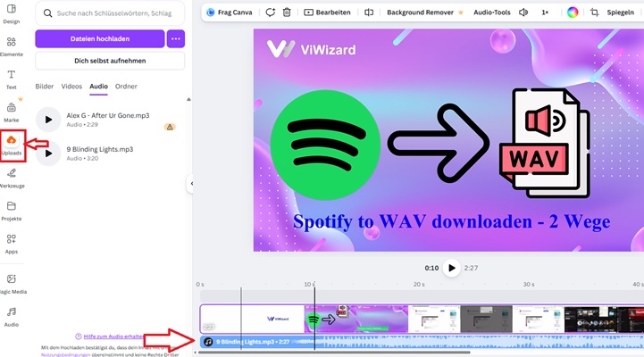
Task: Click Spiegeln flip option
Action: pyautogui.click(x=620, y=12)
